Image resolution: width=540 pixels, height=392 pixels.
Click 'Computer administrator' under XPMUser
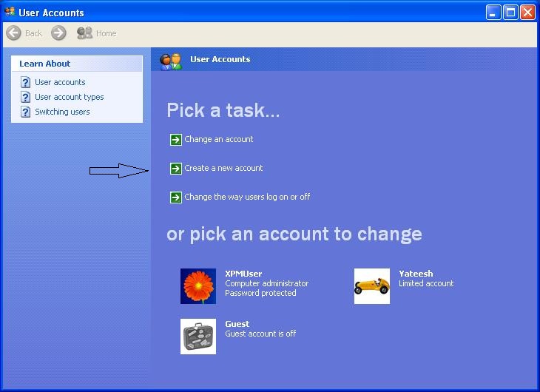click(x=267, y=283)
